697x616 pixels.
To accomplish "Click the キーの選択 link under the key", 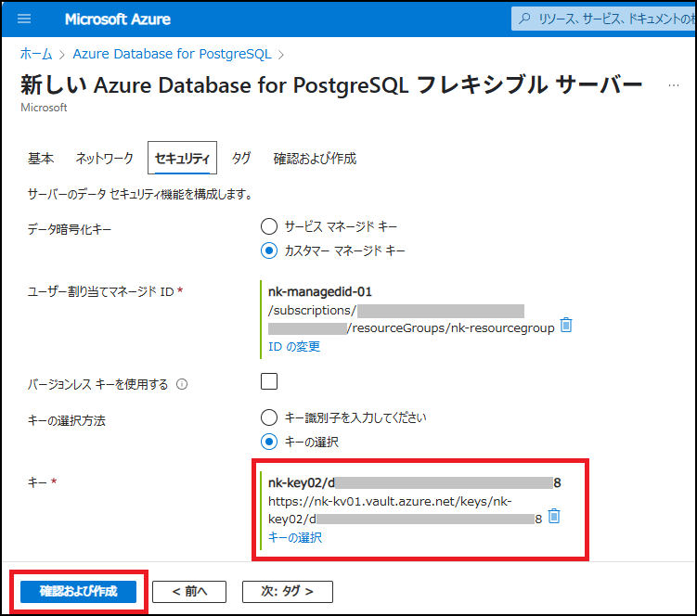I will click(295, 538).
